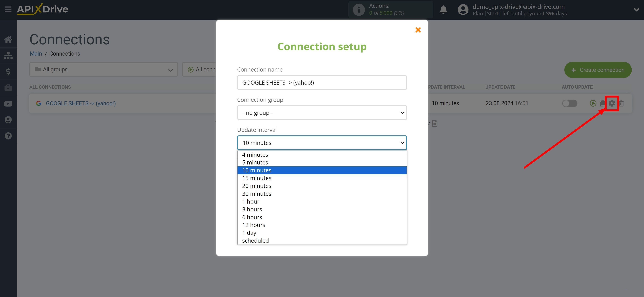The height and width of the screenshot is (297, 644).
Task: Click the settings gear icon for connection
Action: click(x=612, y=103)
